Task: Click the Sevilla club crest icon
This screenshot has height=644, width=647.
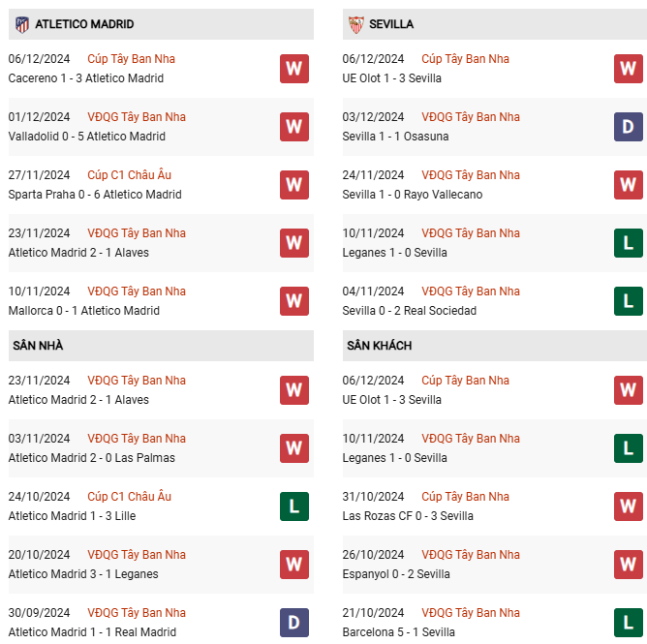Action: [x=356, y=25]
